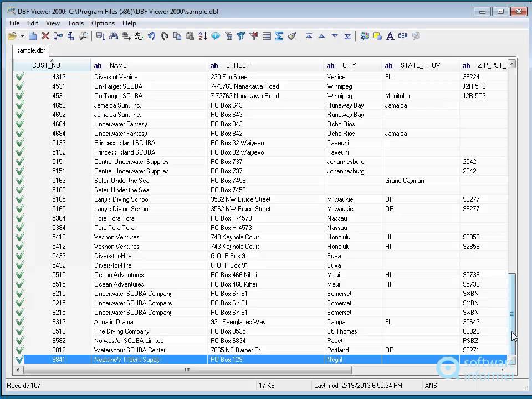Toggle check mark on the Manitoba row
532x399 pixels.
coord(20,96)
